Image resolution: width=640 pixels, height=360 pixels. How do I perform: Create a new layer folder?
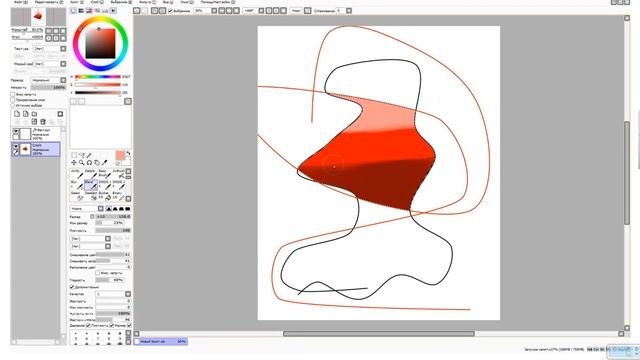(34, 114)
